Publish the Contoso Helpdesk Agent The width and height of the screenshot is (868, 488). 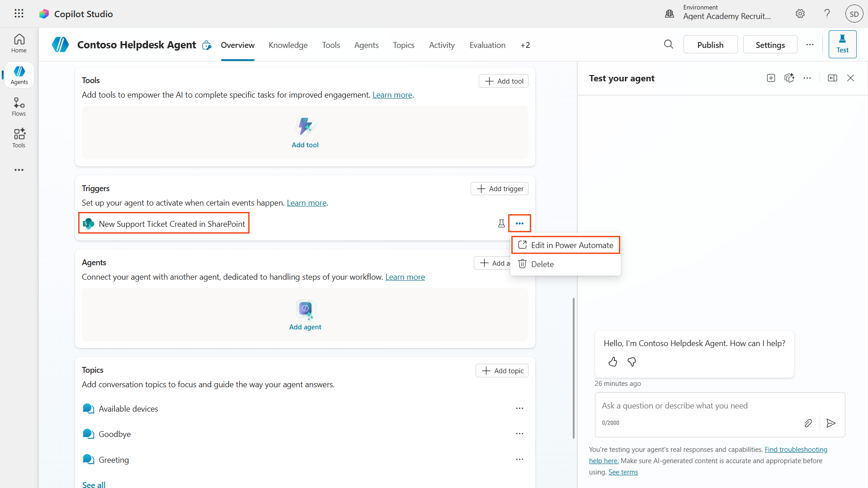tap(710, 44)
